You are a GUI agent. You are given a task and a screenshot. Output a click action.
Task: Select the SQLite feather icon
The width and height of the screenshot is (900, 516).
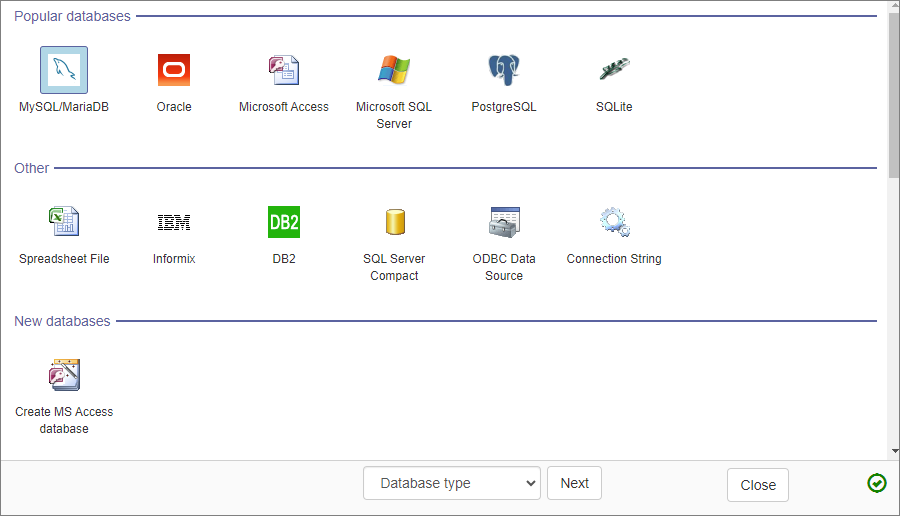click(614, 70)
